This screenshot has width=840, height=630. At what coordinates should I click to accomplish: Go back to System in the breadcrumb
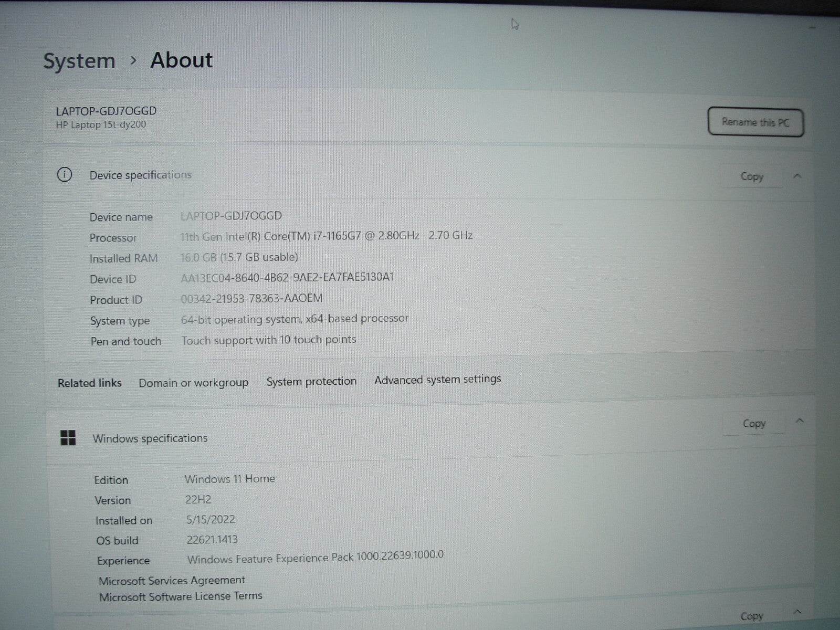[79, 61]
